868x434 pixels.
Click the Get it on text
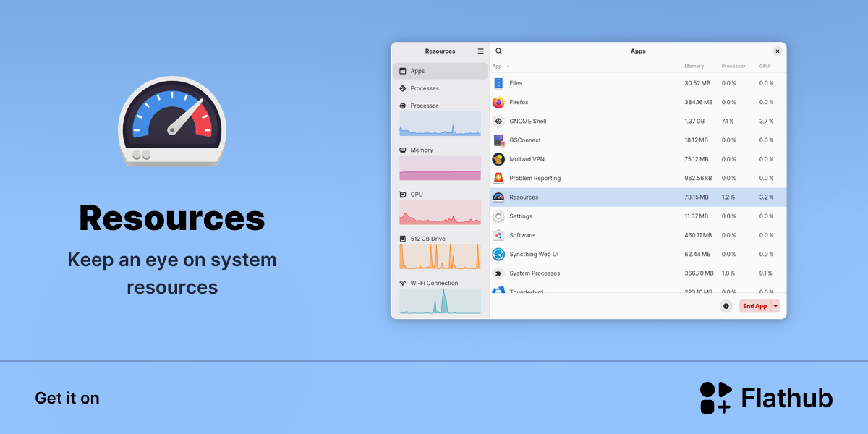tap(67, 398)
